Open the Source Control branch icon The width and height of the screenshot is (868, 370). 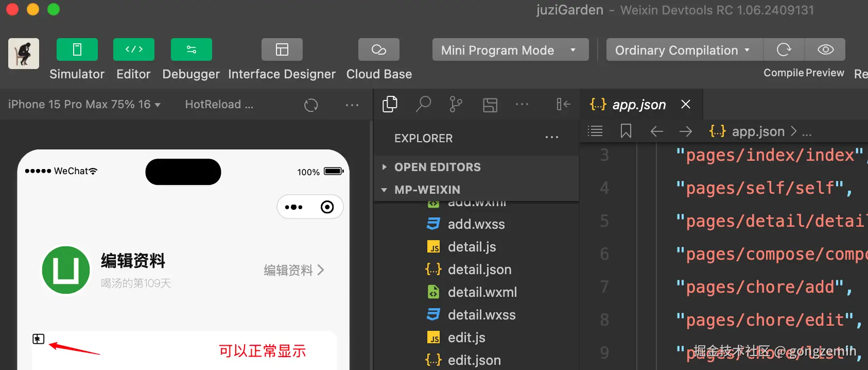coord(456,104)
